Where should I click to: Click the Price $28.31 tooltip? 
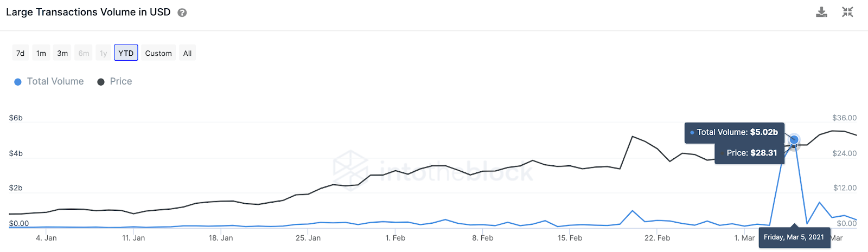pos(750,153)
